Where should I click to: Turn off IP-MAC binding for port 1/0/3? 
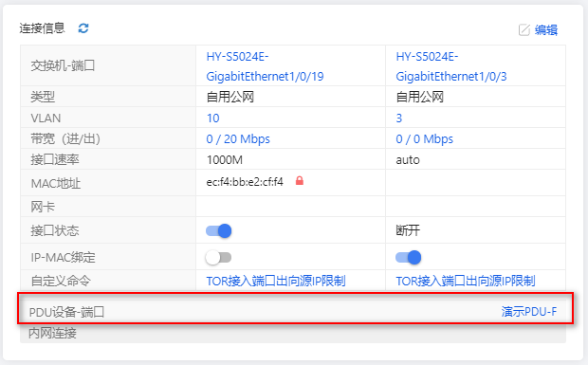coord(409,258)
